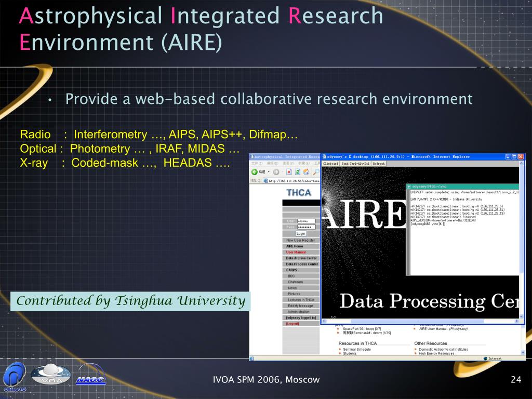532x399 pixels.
Task: Click the Send Ctrl-Alt-Del button
Action: [355, 164]
